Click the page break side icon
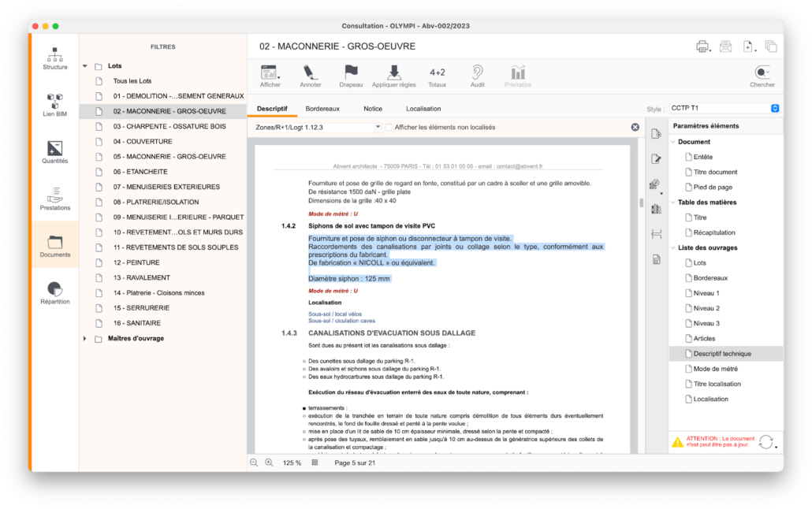 [x=656, y=234]
